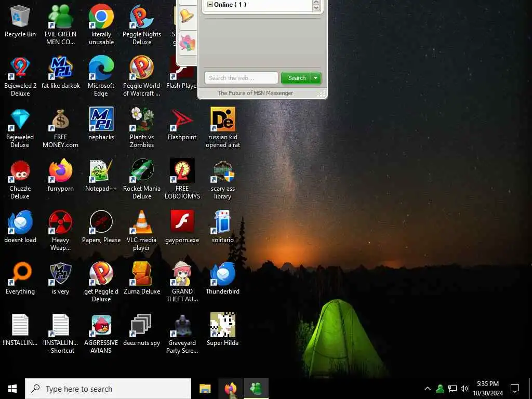The image size is (532, 399).
Task: Open the solitario card game icon
Action: [223, 228]
